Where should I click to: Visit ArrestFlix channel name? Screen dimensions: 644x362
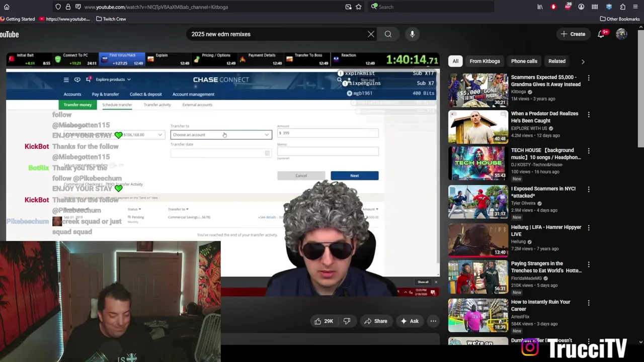tap(521, 317)
